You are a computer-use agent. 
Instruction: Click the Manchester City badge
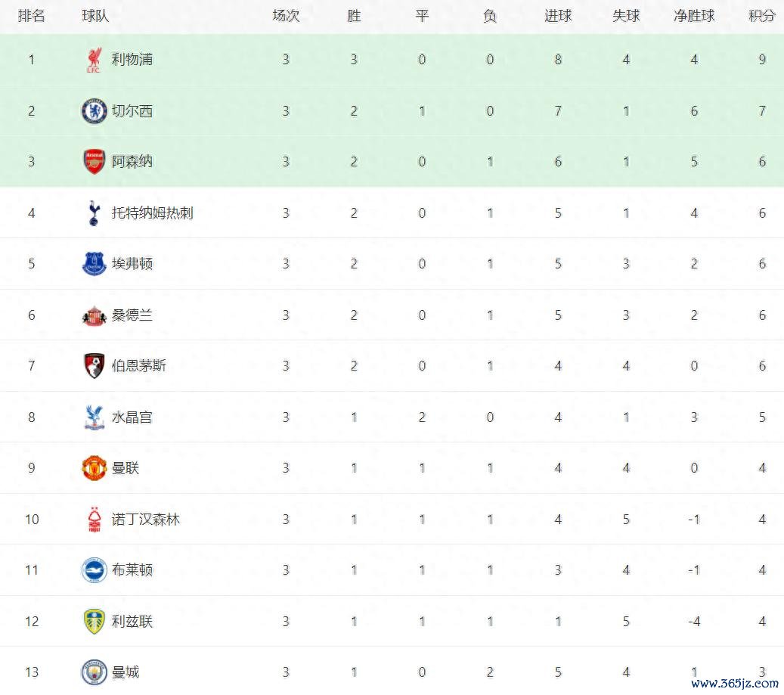tap(94, 672)
